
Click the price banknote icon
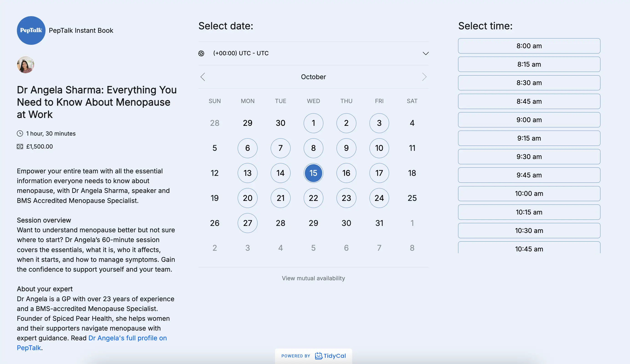tap(20, 147)
